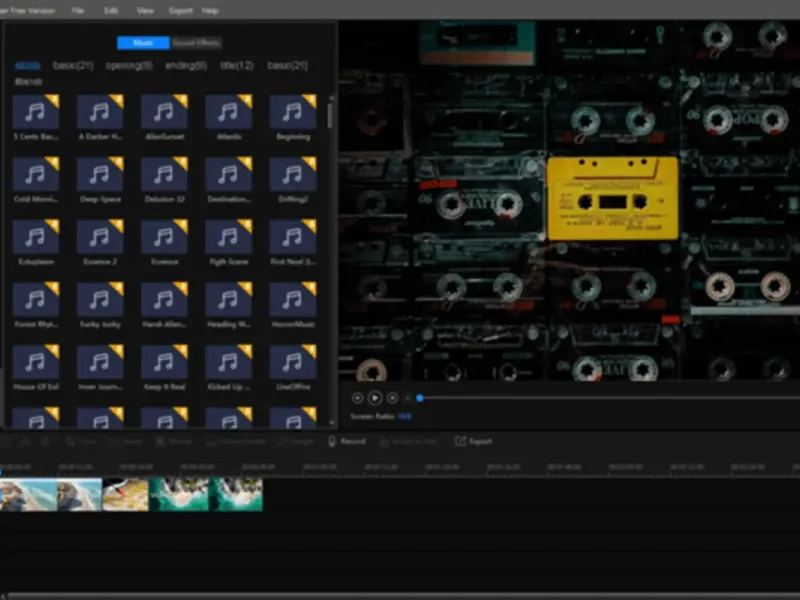Viewport: 800px width, 600px height.
Task: Pick the Funky Junky music track
Action: click(100, 300)
